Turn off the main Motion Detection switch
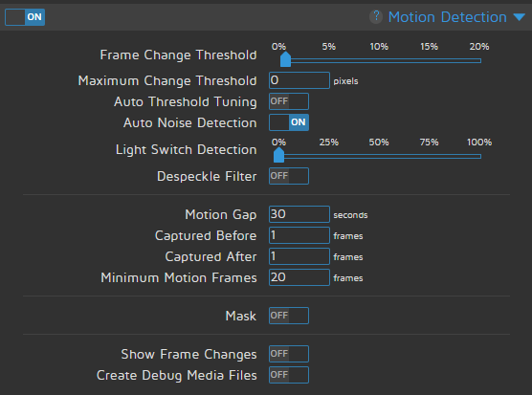 pos(25,17)
